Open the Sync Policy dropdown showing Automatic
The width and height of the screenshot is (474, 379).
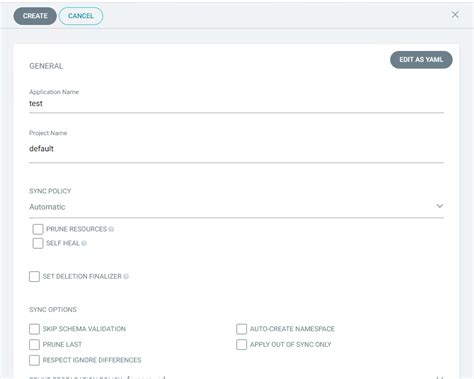[236, 207]
